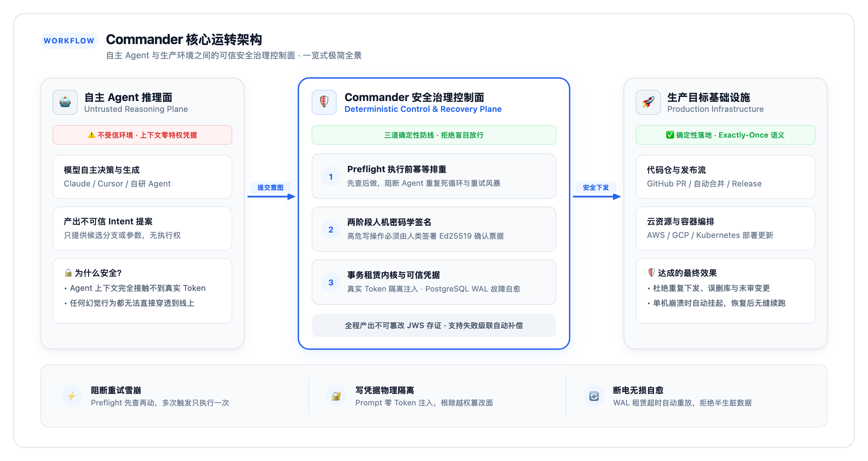This screenshot has width=868, height=461.
Task: Click bullet Agent 上下文完全接触不到真实 Token
Action: 135,288
